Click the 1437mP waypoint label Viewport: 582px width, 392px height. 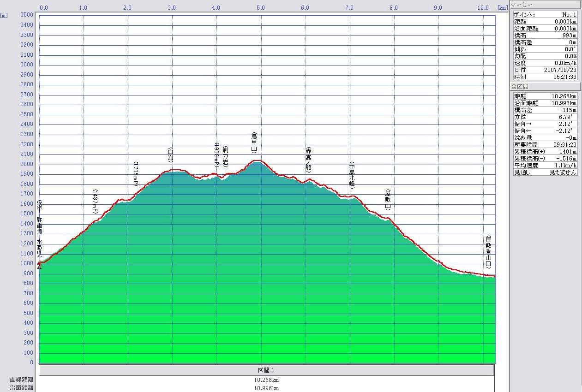96,202
